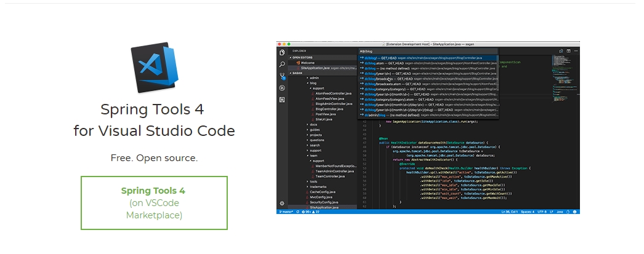Image resolution: width=644 pixels, height=254 pixels.
Task: Open the Debug icon in the activity bar
Action: (x=282, y=88)
